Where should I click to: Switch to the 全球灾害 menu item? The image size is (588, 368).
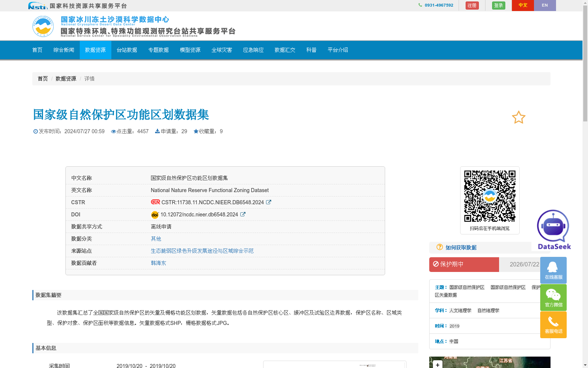[x=222, y=50]
